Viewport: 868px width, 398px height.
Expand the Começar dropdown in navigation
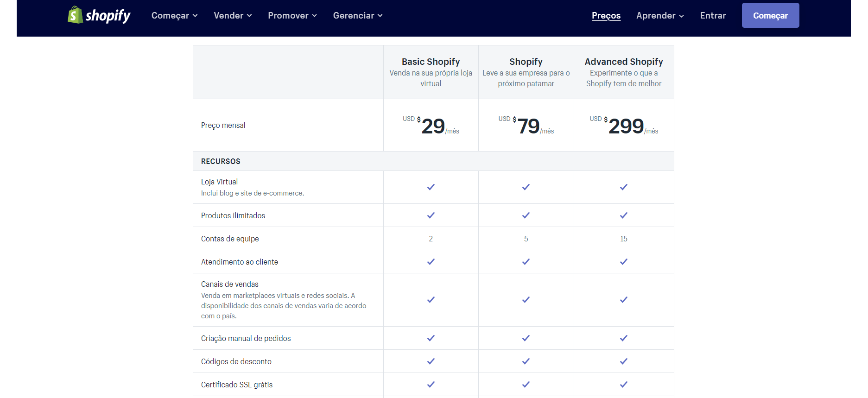coord(174,16)
